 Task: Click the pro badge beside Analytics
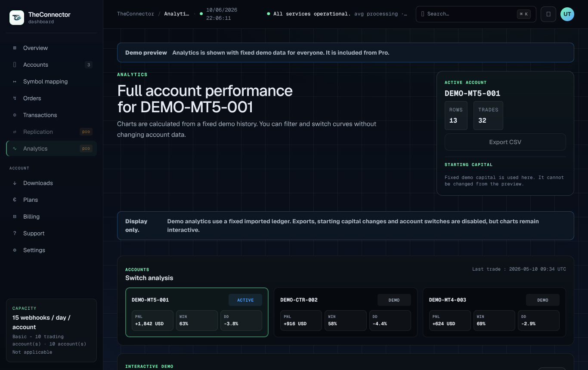click(x=86, y=148)
